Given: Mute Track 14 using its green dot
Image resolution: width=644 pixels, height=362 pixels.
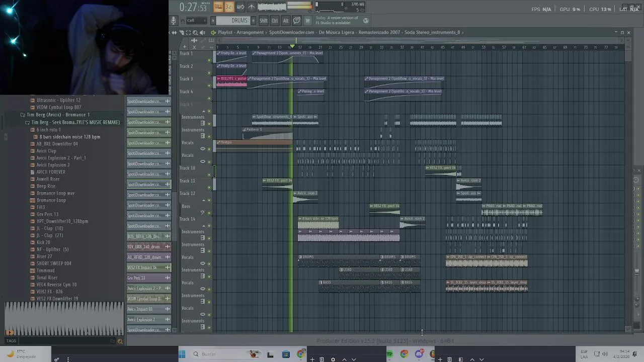Looking at the screenshot, I should [x=209, y=225].
